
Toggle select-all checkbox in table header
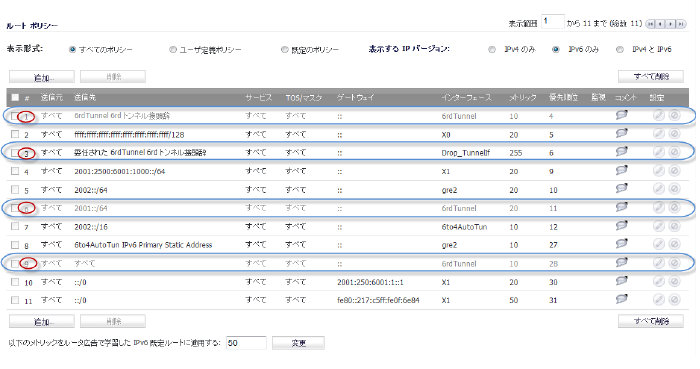click(x=15, y=97)
